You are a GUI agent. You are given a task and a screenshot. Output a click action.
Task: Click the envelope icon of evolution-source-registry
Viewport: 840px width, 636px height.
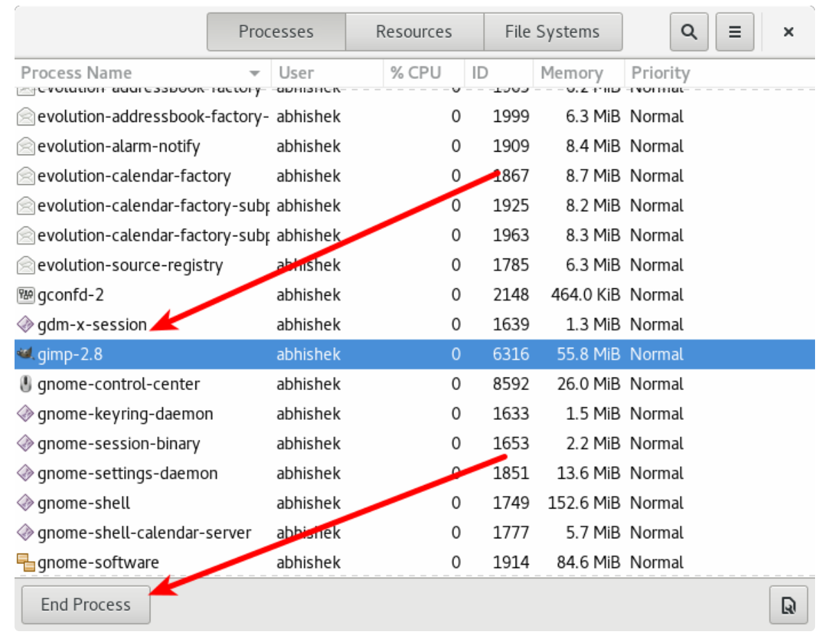(26, 266)
